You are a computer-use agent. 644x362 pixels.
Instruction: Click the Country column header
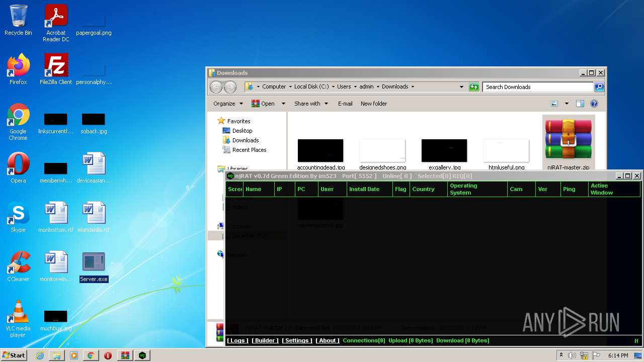(429, 189)
